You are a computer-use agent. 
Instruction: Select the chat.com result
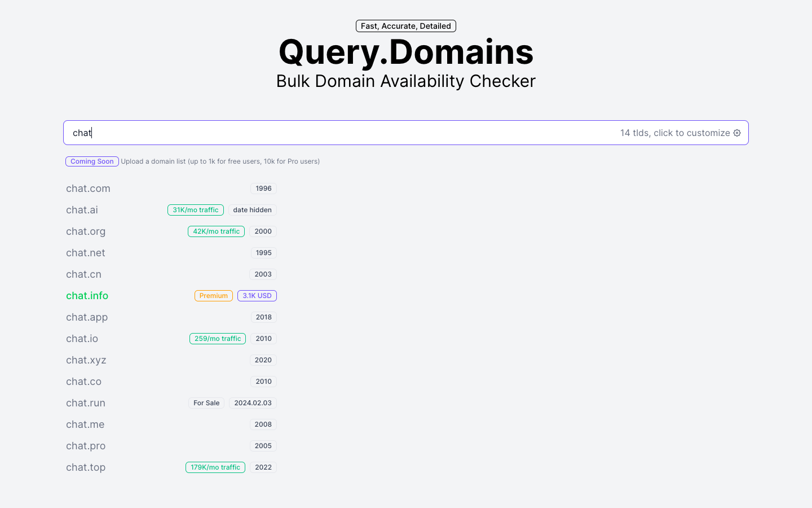click(88, 189)
